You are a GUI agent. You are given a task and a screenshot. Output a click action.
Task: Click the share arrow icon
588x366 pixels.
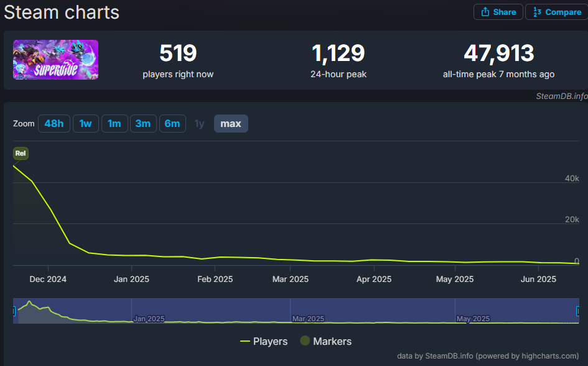(485, 12)
